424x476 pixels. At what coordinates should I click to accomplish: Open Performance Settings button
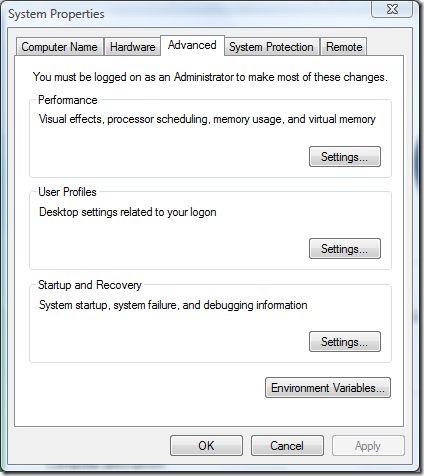(x=345, y=156)
